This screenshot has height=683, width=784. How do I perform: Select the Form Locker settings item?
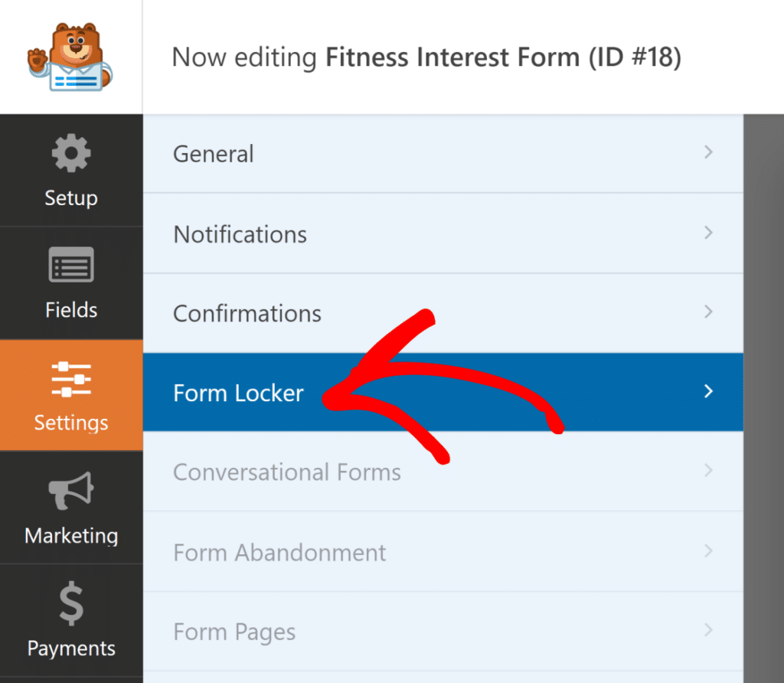point(237,392)
